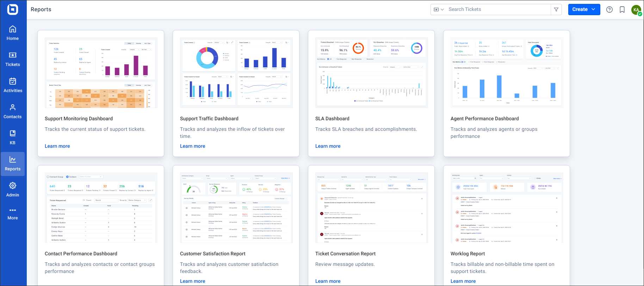
Task: Click the Search Tickets input field
Action: 498,10
